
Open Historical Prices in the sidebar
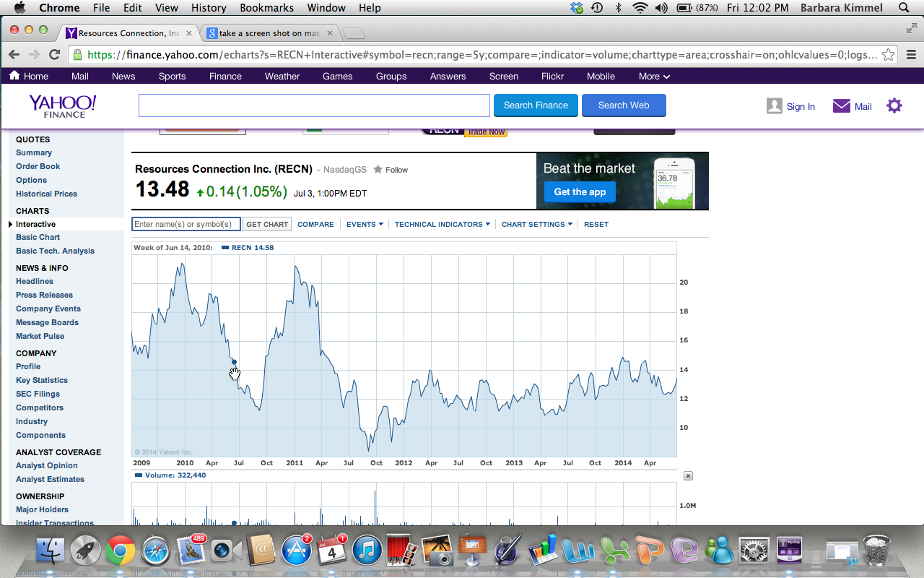(x=46, y=194)
